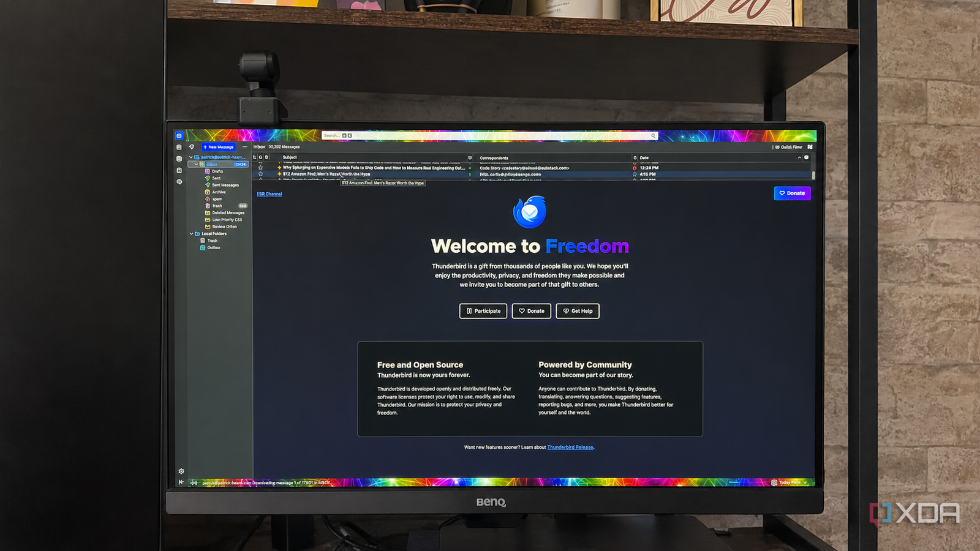Open the Drafts folder

[x=217, y=171]
